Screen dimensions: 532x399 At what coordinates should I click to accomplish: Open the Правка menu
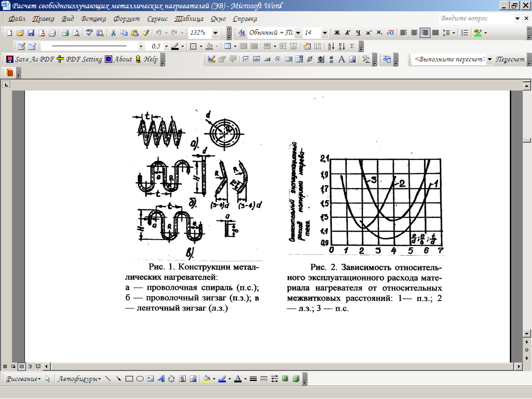point(43,18)
